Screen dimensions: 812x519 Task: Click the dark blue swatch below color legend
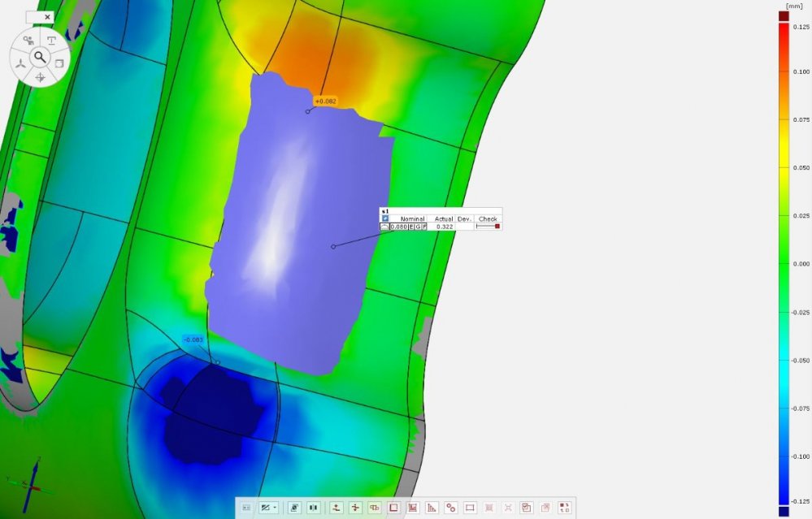pyautogui.click(x=784, y=512)
